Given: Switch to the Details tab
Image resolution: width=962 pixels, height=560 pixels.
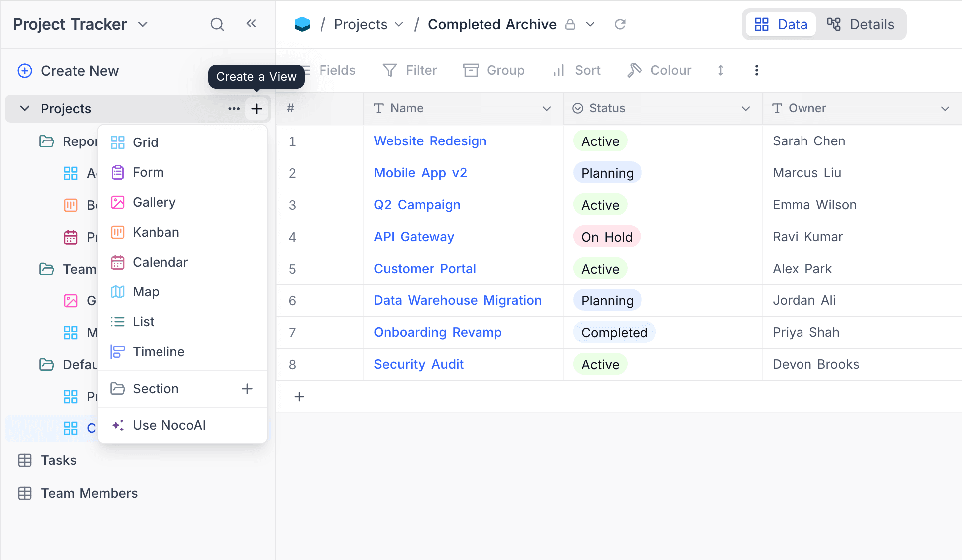Looking at the screenshot, I should coord(861,24).
